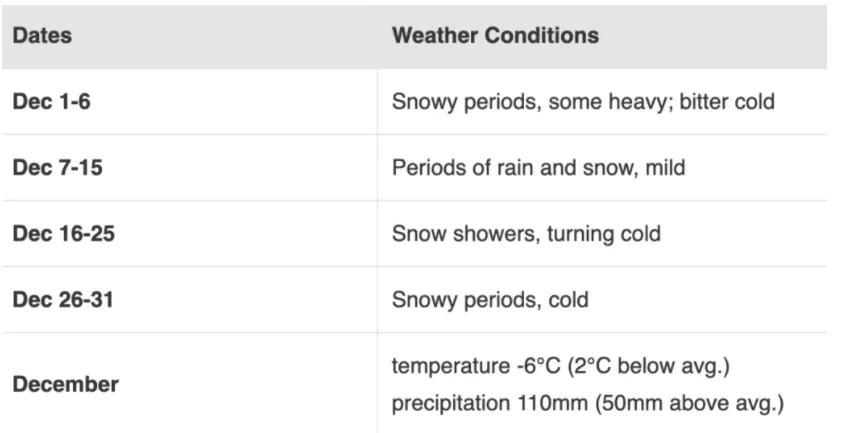The height and width of the screenshot is (433, 842).
Task: Click the temperature -6°C line
Action: click(561, 365)
